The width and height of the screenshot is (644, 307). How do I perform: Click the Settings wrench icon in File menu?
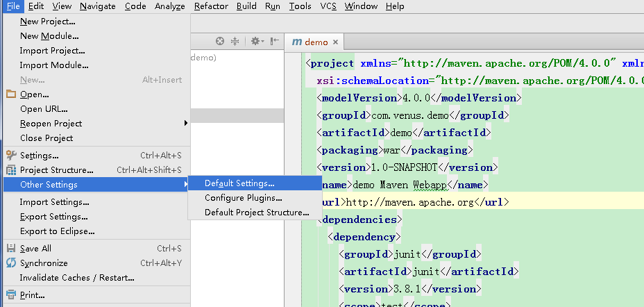11,156
